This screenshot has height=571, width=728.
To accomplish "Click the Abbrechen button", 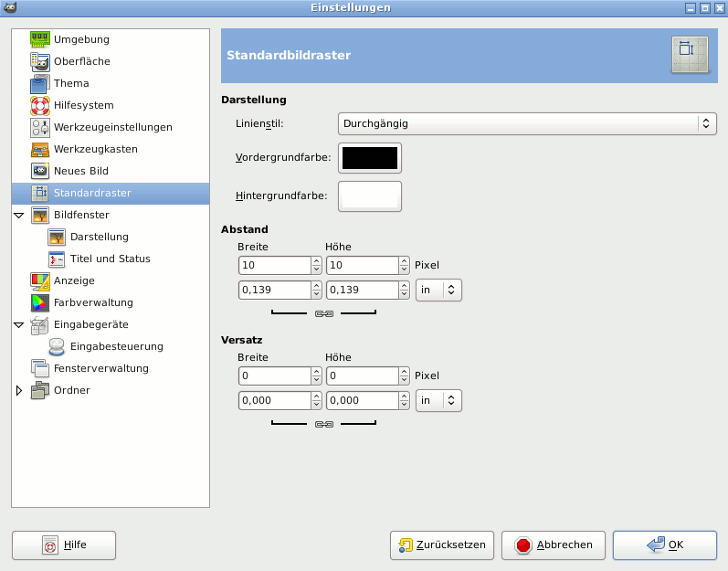I will pos(553,545).
